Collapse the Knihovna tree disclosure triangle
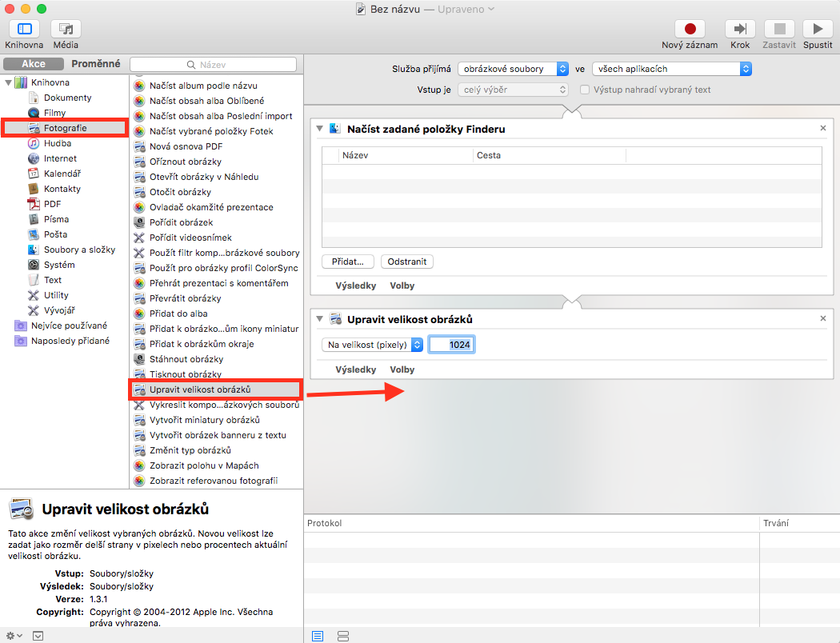This screenshot has height=643, width=840. (9, 82)
